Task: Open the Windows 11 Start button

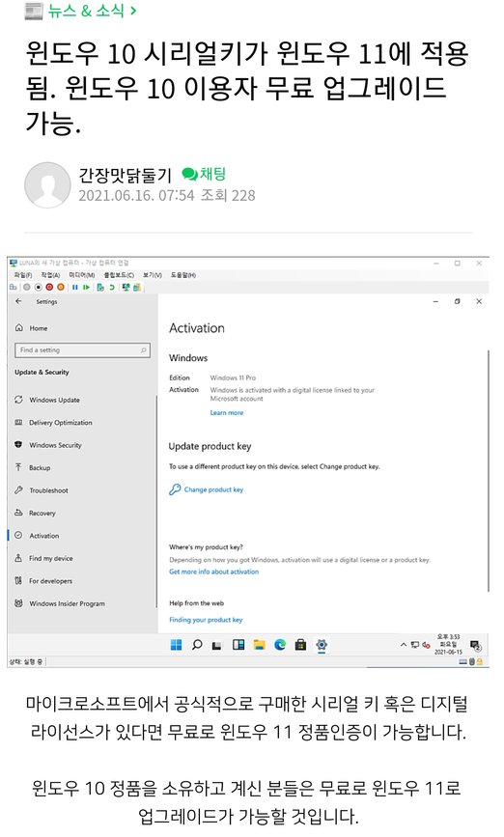Action: [176, 645]
